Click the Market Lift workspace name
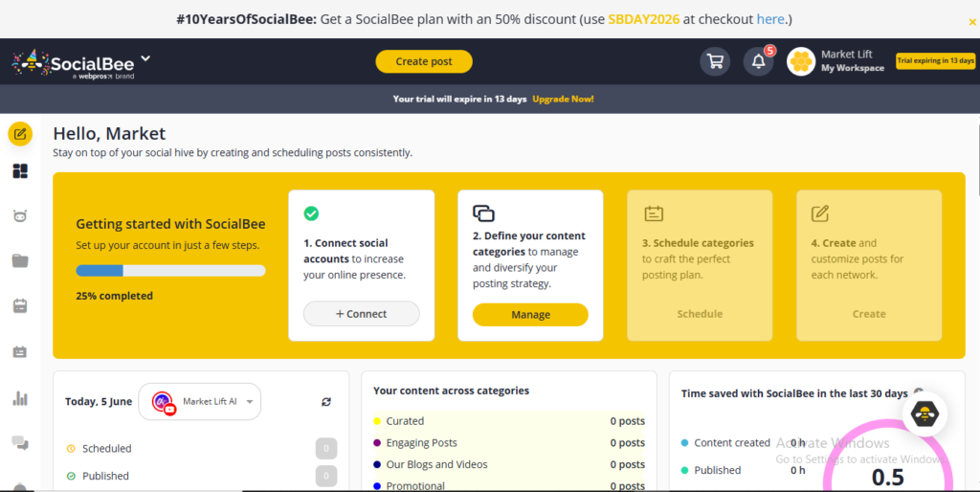Screen dimensions: 980x492 tap(846, 55)
